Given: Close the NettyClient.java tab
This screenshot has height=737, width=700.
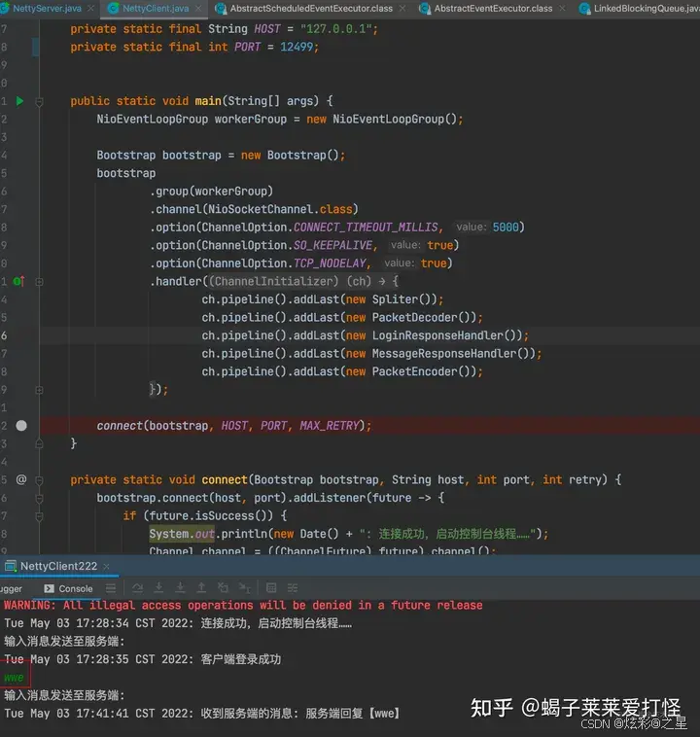Looking at the screenshot, I should pos(198,9).
